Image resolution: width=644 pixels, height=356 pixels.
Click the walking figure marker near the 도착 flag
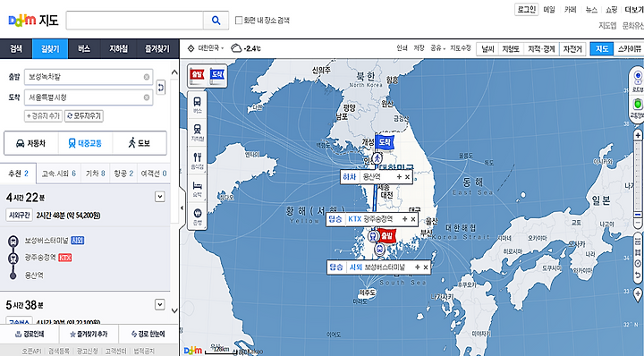[x=377, y=158]
